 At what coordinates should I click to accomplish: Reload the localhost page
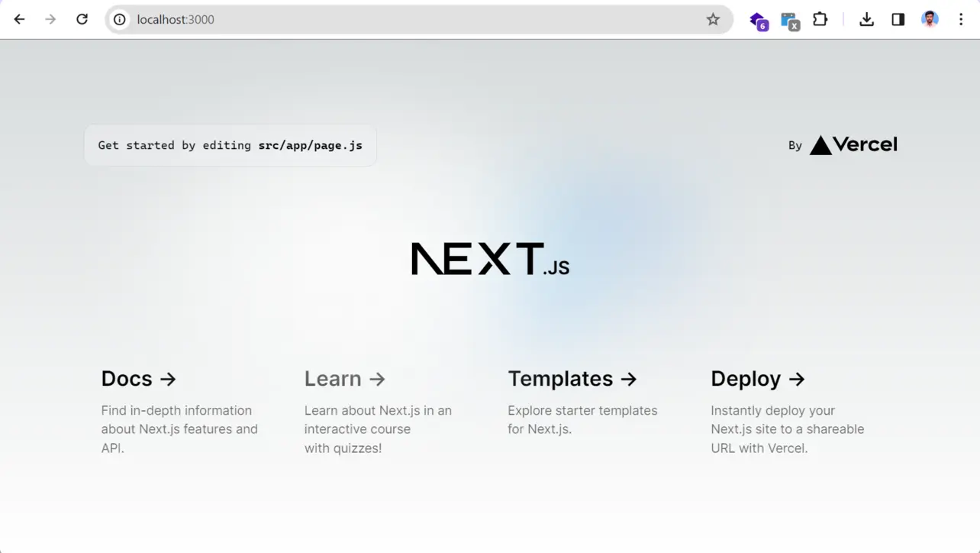[82, 20]
